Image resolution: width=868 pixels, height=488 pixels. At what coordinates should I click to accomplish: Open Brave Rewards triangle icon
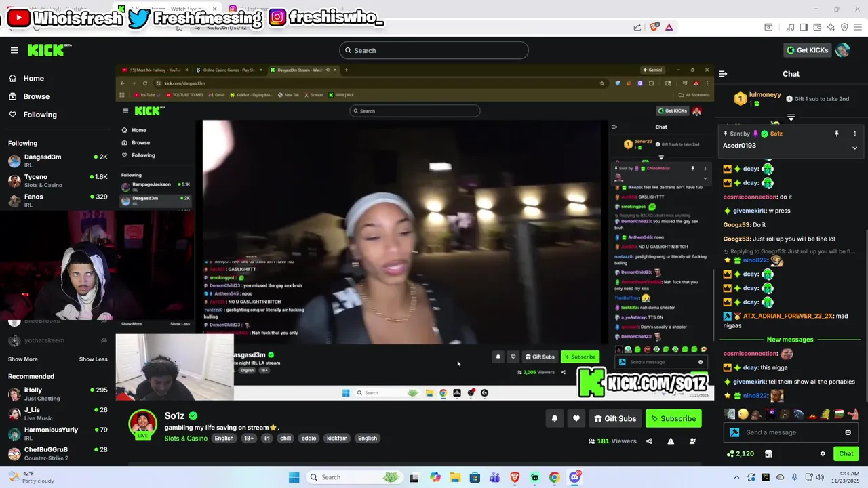[669, 27]
